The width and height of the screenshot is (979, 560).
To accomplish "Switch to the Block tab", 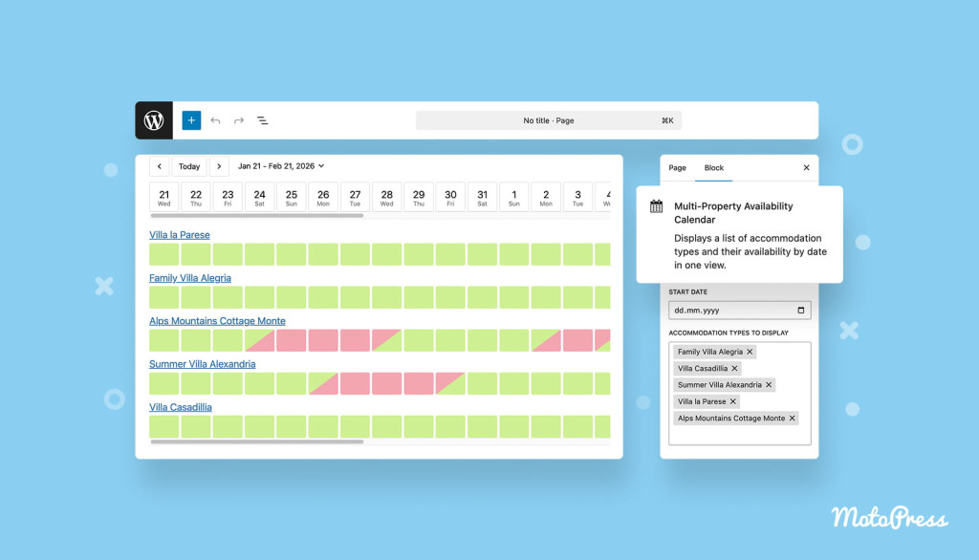I will click(713, 168).
